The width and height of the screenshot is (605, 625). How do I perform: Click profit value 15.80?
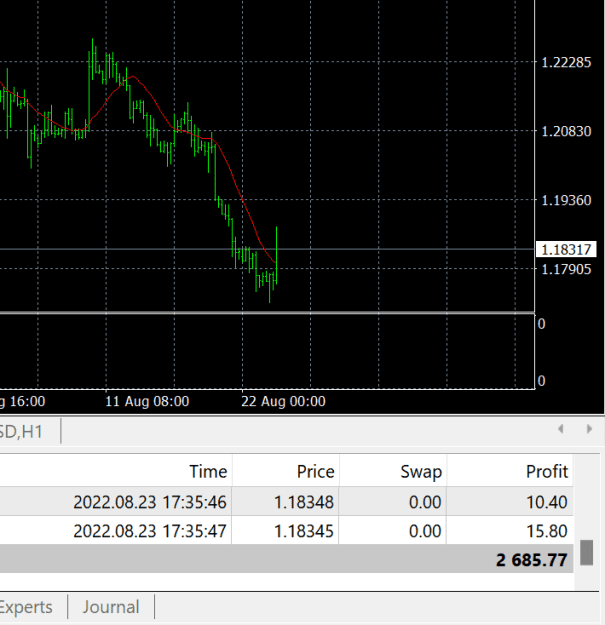coord(547,531)
